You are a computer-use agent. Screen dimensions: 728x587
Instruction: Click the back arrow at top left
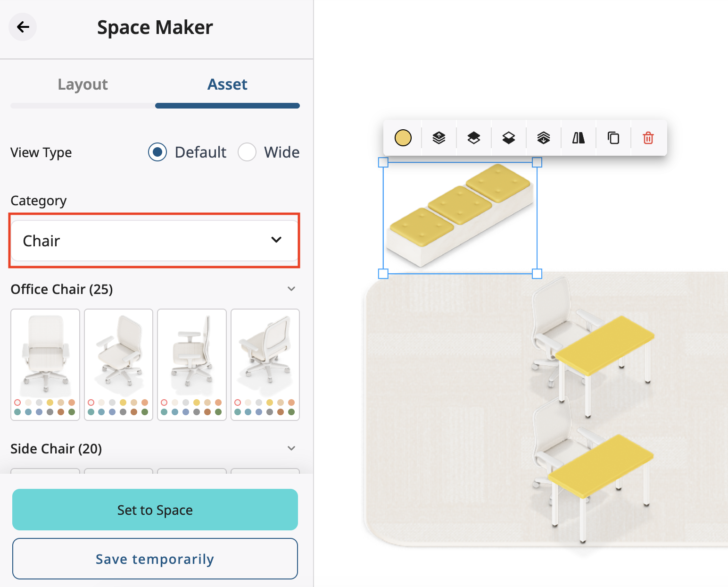point(23,27)
